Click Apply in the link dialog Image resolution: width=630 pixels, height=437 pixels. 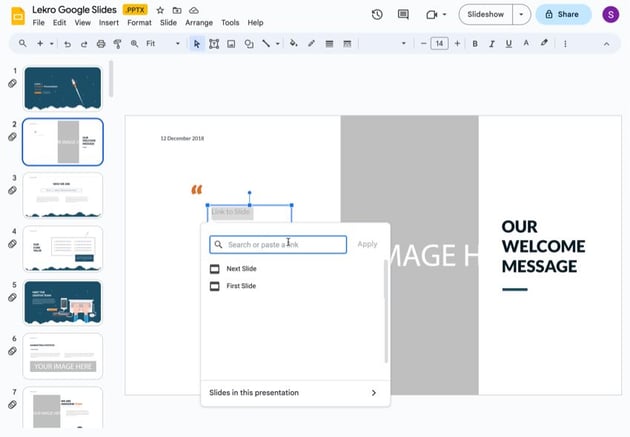click(x=367, y=244)
